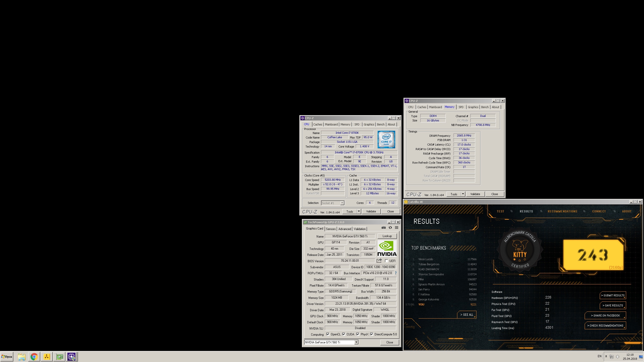Click Save Results in Catzilla
Screen dimensions: 644x362
pyautogui.click(x=613, y=305)
